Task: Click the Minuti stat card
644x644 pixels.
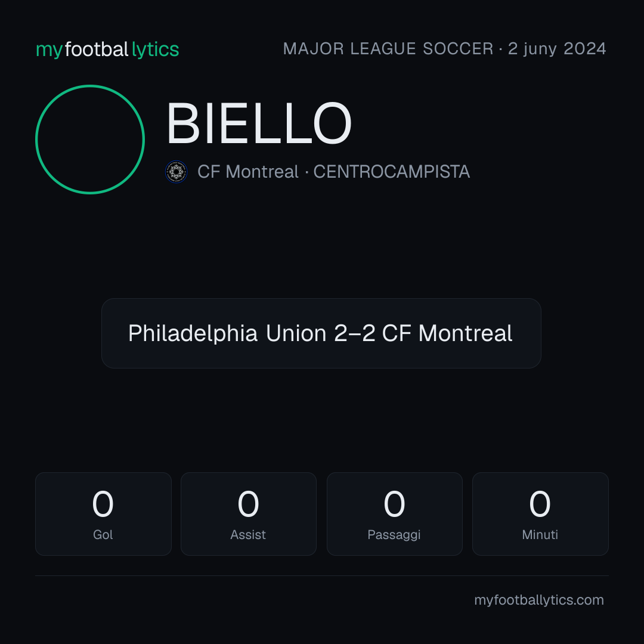Action: point(540,514)
